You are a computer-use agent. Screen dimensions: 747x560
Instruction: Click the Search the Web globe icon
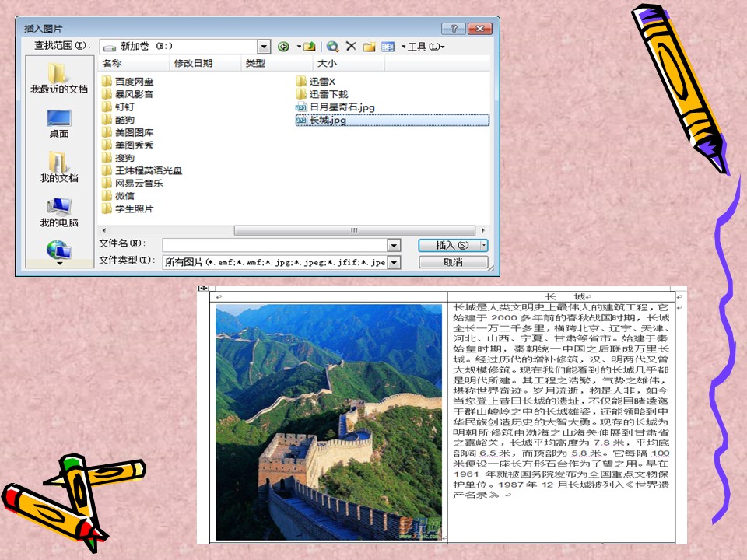332,46
